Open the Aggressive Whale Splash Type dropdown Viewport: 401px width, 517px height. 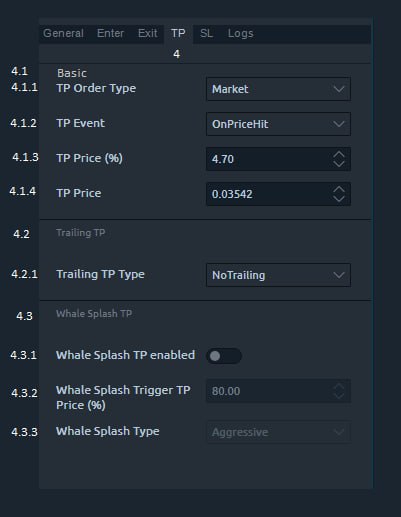click(x=278, y=432)
